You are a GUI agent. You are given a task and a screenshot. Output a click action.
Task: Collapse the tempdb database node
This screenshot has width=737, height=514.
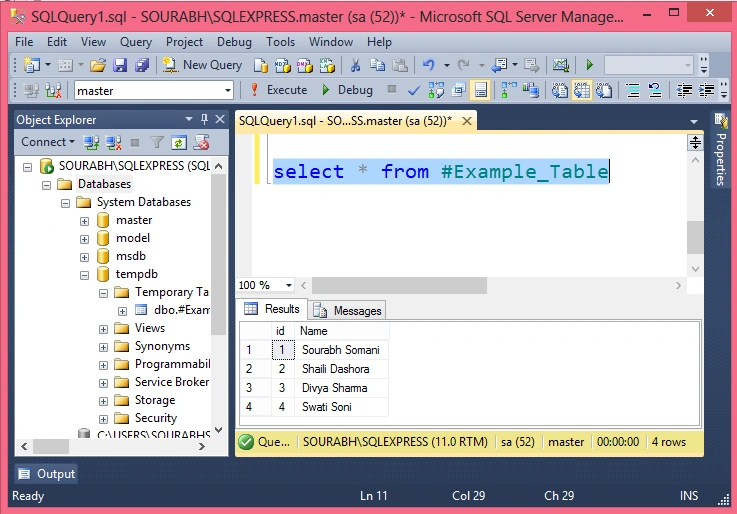tap(84, 275)
